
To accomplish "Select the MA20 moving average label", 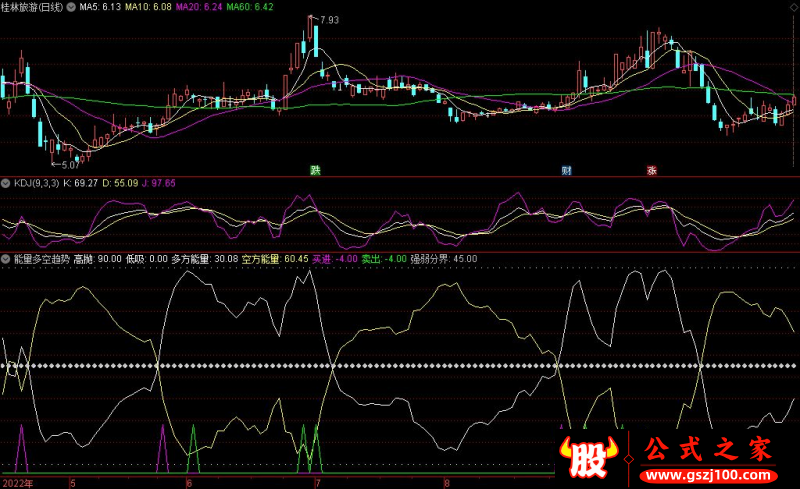I will [196, 6].
